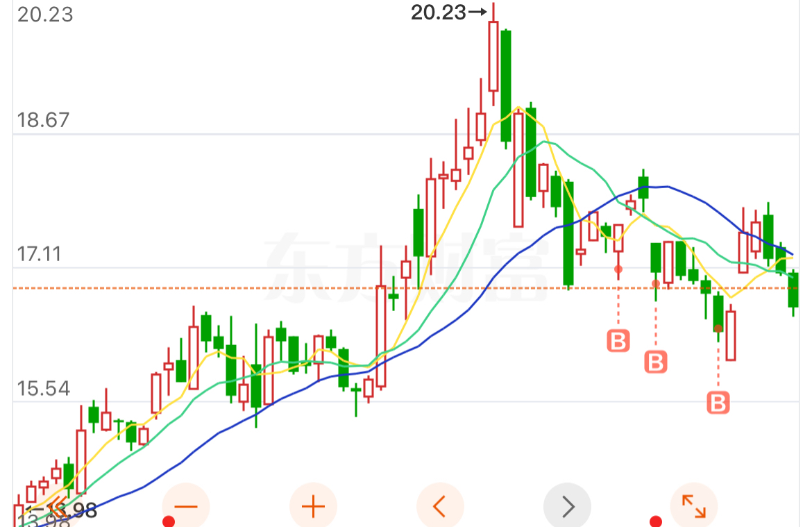The width and height of the screenshot is (812, 527).
Task: Tap the plus zoom-in chart button
Action: 313,506
